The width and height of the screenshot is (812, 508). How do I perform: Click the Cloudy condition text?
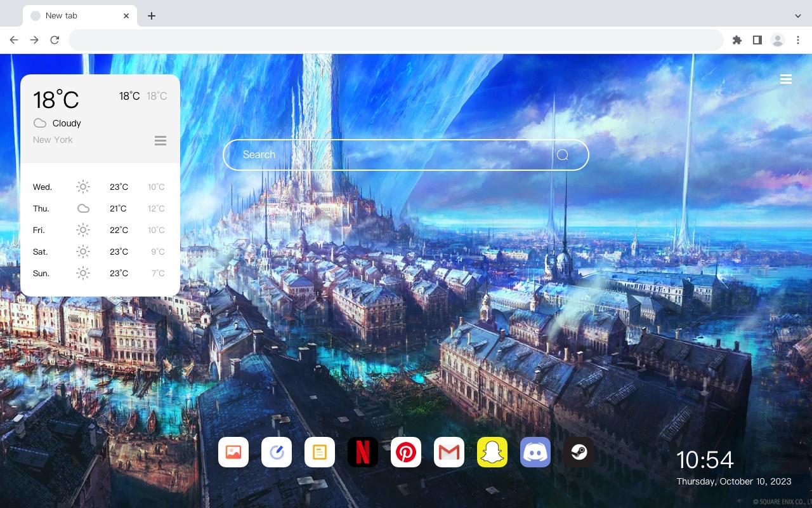(x=67, y=123)
